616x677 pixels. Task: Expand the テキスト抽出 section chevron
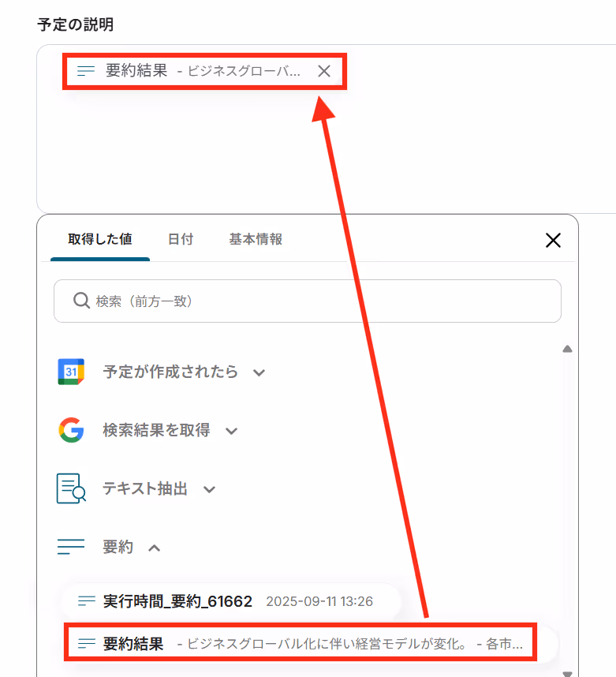point(209,490)
